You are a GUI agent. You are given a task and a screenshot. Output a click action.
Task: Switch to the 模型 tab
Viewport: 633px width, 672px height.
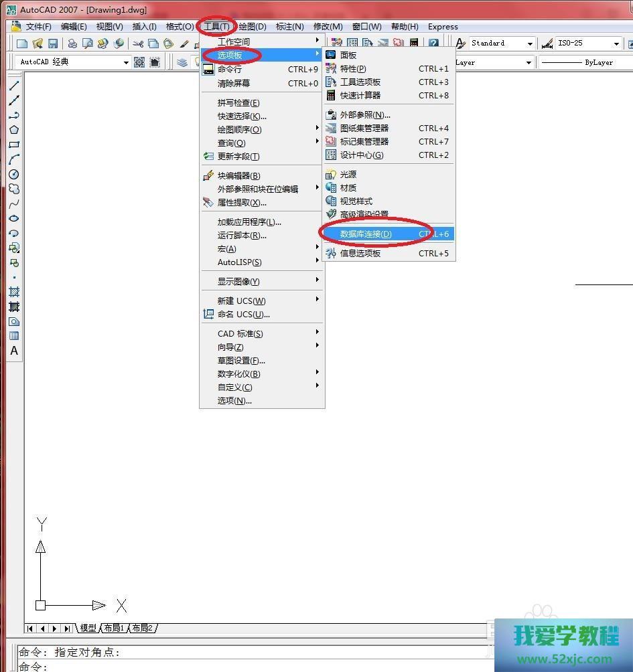[88, 628]
